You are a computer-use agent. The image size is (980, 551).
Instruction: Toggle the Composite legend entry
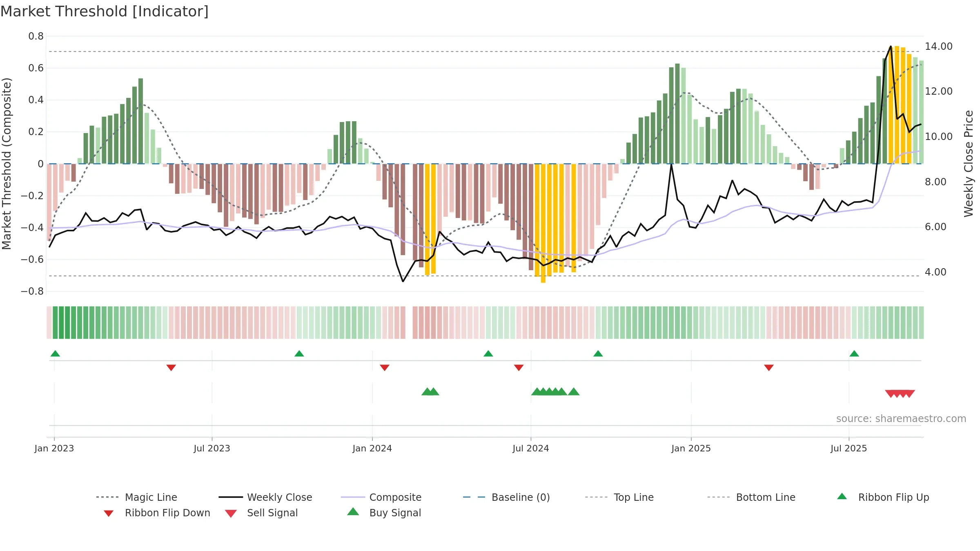381,497
